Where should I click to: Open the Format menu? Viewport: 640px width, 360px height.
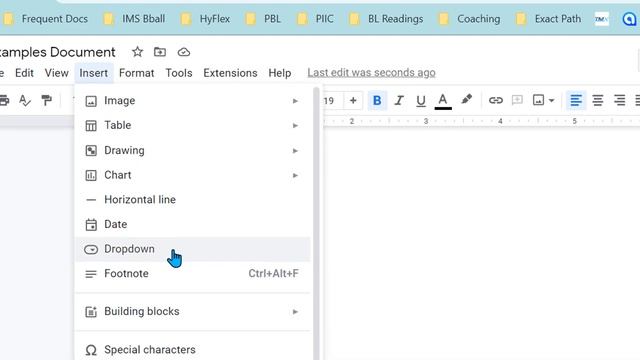pos(136,73)
